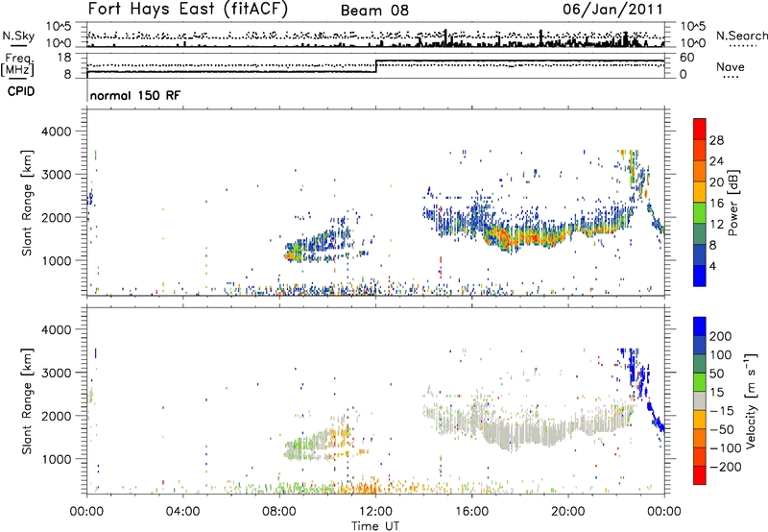Click the '04:00' time tick label
The width and height of the screenshot is (768, 532).
[x=182, y=512]
